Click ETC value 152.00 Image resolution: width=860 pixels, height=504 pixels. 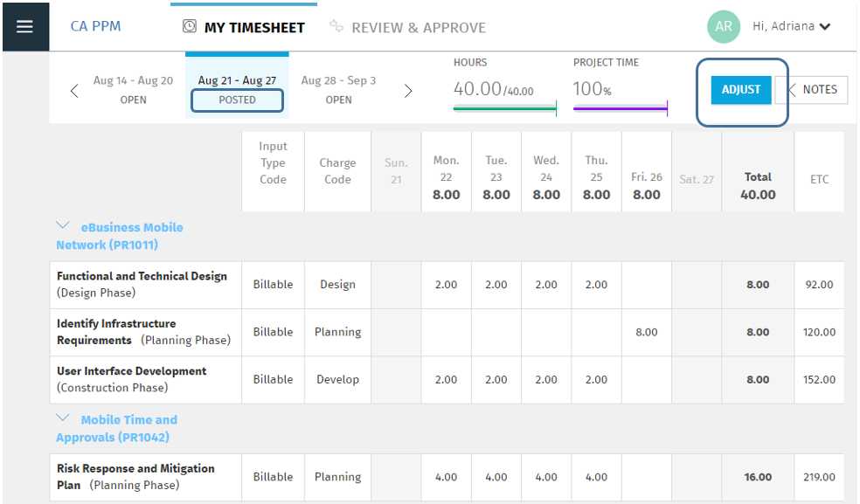click(820, 379)
